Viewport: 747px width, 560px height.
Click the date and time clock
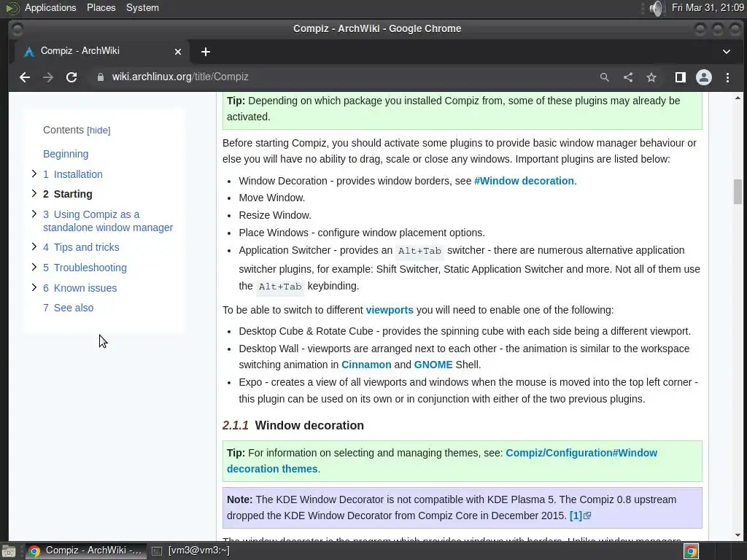pyautogui.click(x=708, y=7)
